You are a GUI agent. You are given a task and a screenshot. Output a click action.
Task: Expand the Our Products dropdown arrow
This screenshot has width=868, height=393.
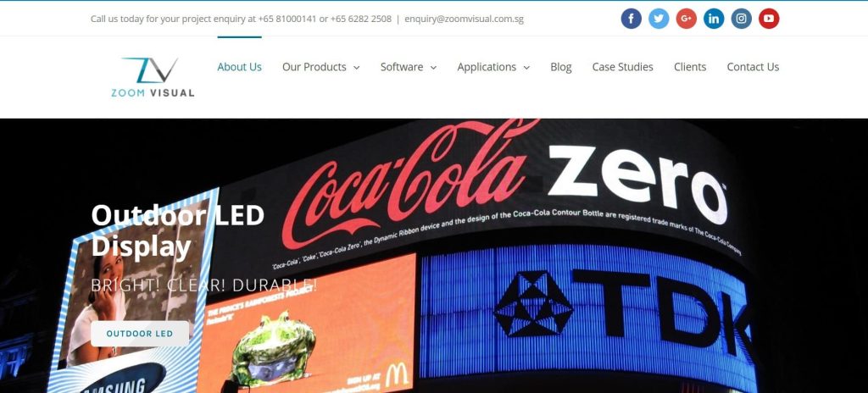pos(357,68)
